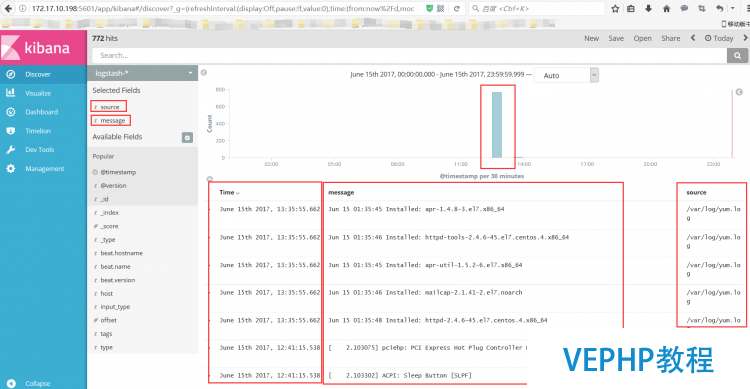
Task: Select the source selected field
Action: pos(110,107)
